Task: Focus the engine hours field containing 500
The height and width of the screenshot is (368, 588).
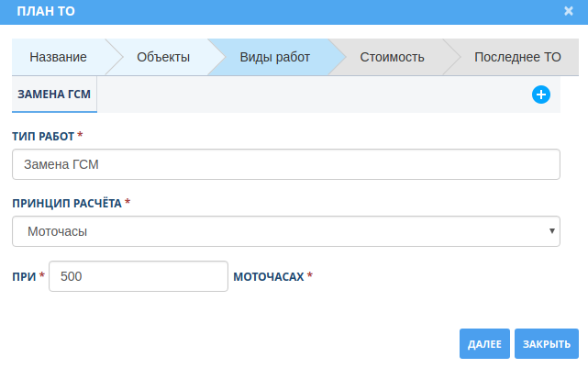Action: (138, 276)
